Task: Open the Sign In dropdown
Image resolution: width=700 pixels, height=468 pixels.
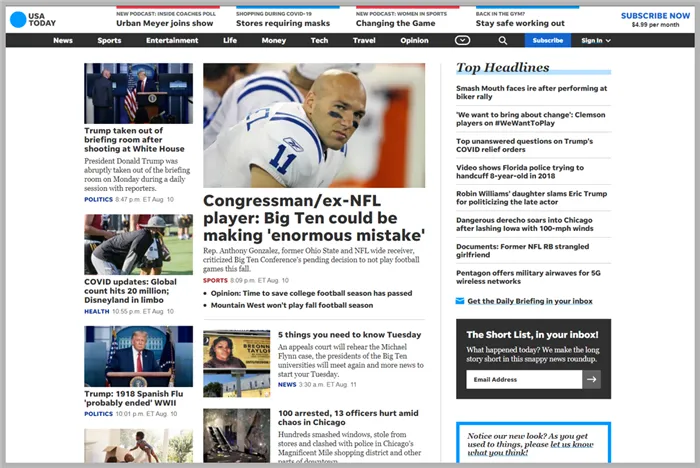Action: (596, 41)
